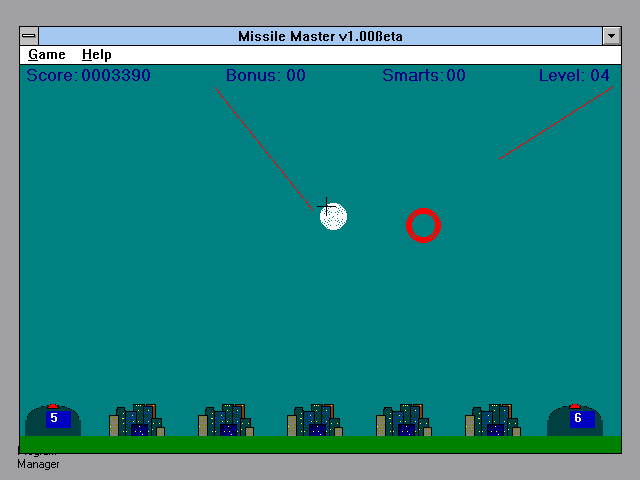This screenshot has height=480, width=640.
Task: Open the Game menu
Action: tap(47, 55)
